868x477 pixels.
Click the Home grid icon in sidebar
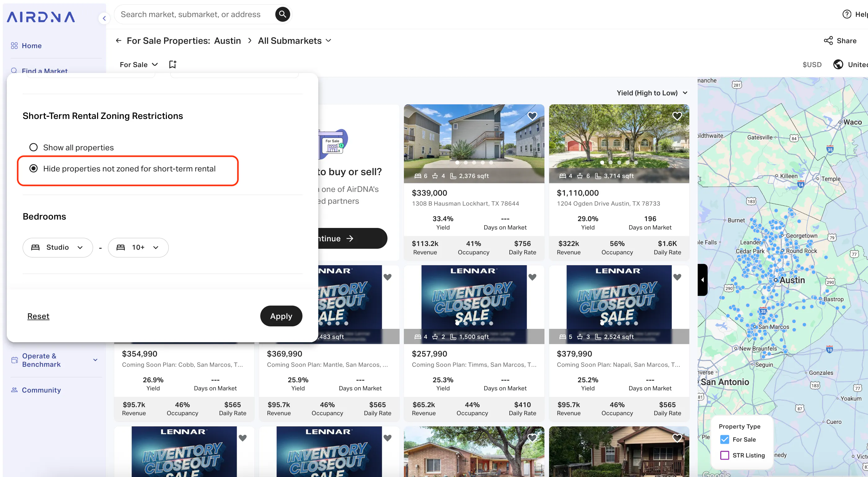pos(14,46)
